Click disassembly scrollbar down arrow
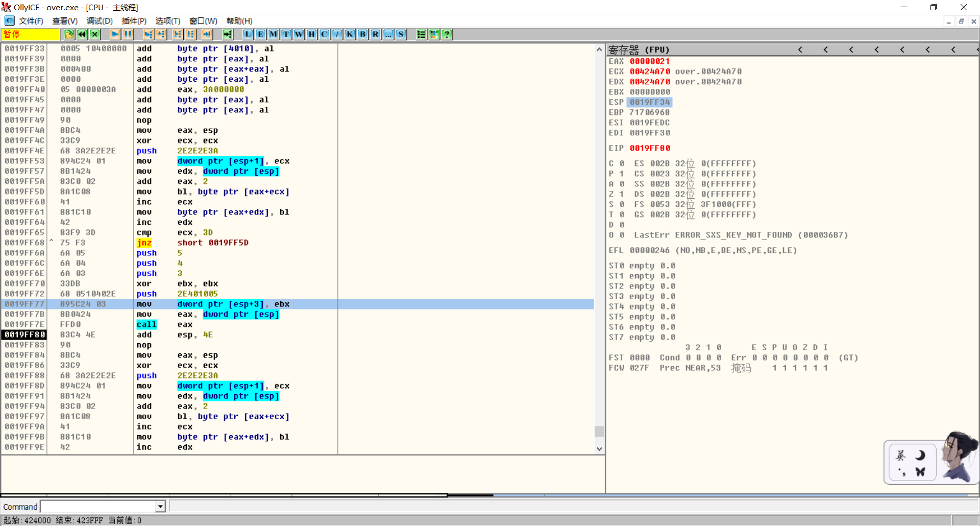The image size is (980, 526). 599,449
